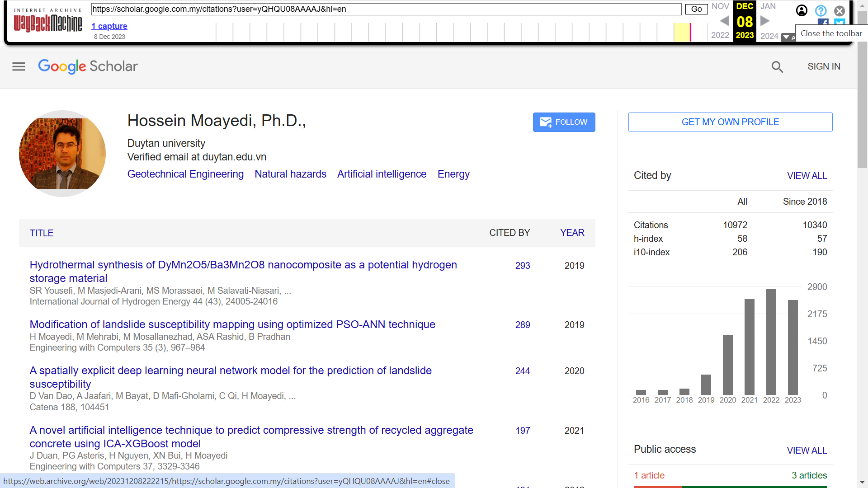Sort publications by YEAR column
Image resolution: width=868 pixels, height=488 pixels.
pos(572,233)
